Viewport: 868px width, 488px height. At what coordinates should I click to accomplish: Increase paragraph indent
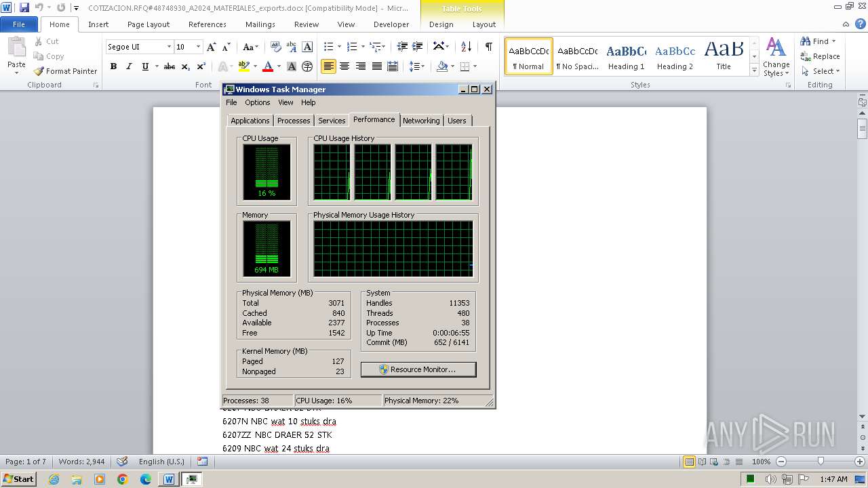tap(419, 47)
